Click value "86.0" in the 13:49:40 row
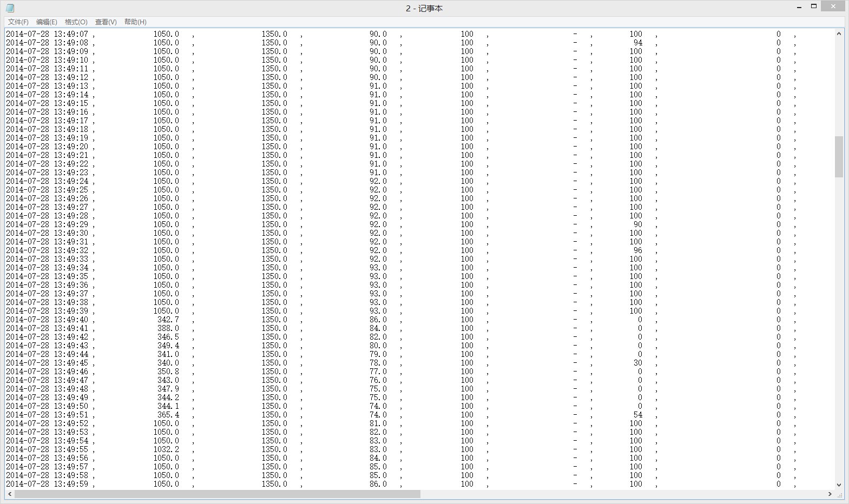 point(378,320)
